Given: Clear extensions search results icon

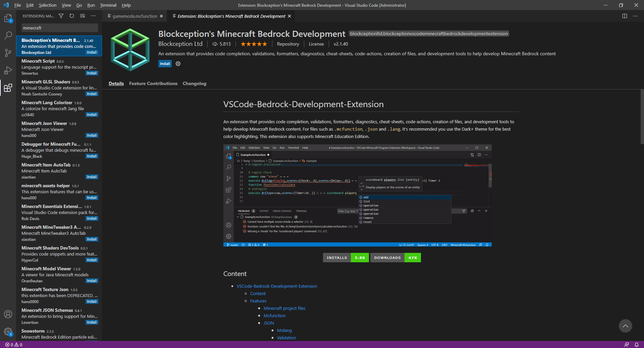Looking at the screenshot, I should point(83,16).
